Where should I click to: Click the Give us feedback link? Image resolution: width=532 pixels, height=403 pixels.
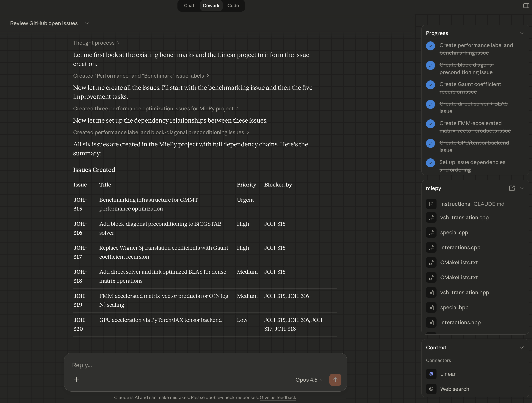coord(278,398)
